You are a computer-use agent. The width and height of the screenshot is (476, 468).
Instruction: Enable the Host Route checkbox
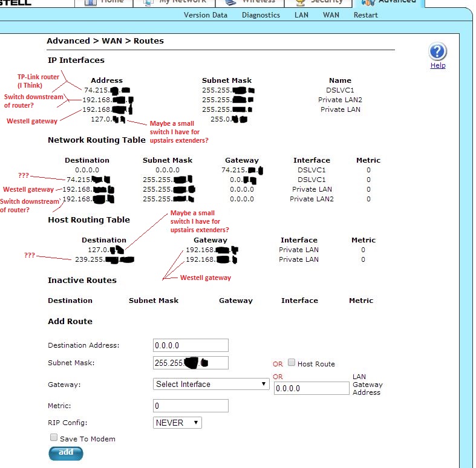coord(292,362)
